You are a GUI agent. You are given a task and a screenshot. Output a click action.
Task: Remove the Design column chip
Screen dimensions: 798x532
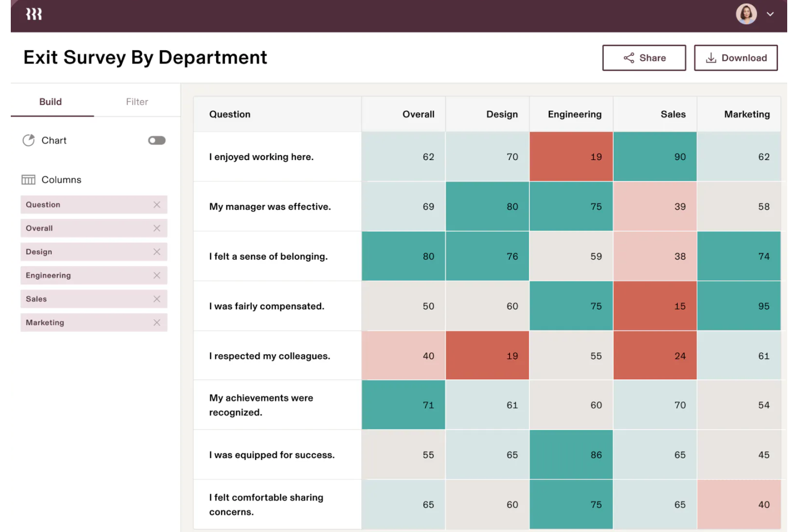pos(157,252)
